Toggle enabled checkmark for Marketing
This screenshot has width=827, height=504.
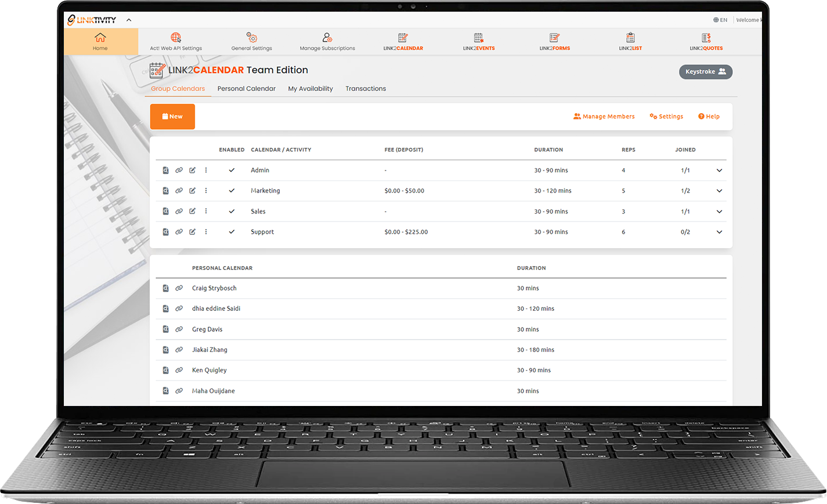(x=232, y=191)
